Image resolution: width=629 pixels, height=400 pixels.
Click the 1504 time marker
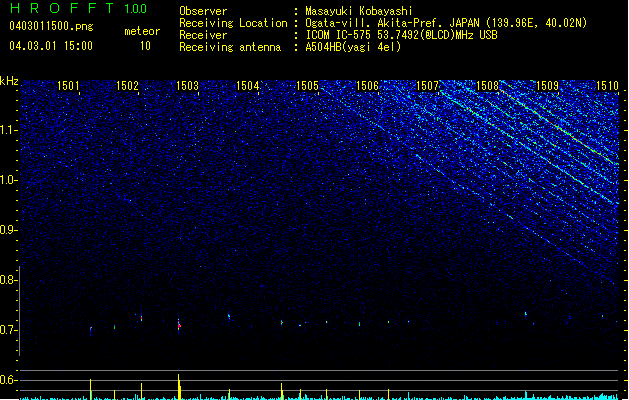pyautogui.click(x=248, y=86)
